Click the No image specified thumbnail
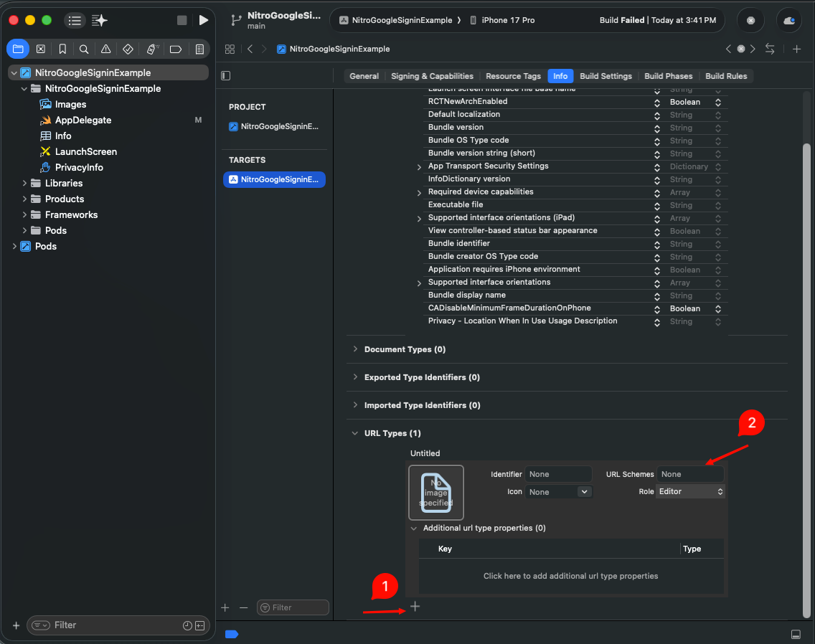Image resolution: width=815 pixels, height=644 pixels. pos(436,492)
